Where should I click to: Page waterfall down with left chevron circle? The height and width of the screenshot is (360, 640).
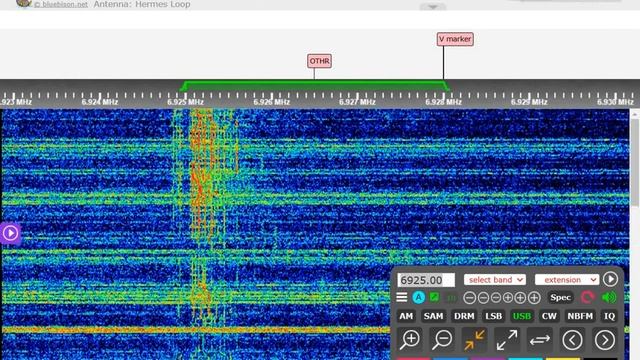click(572, 340)
